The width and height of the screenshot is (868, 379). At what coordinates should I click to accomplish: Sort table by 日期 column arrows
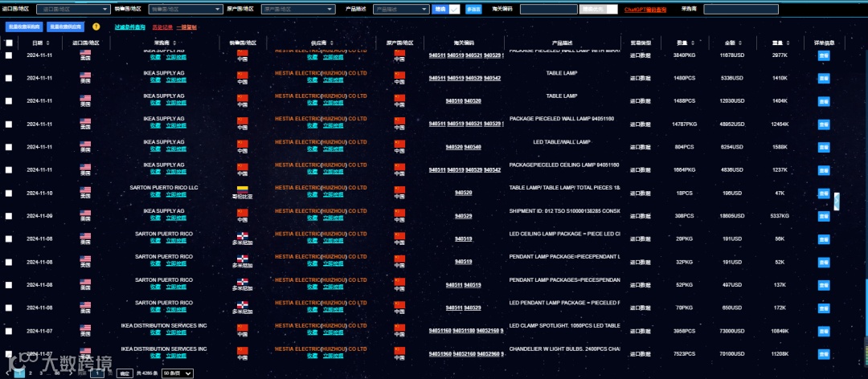point(47,43)
